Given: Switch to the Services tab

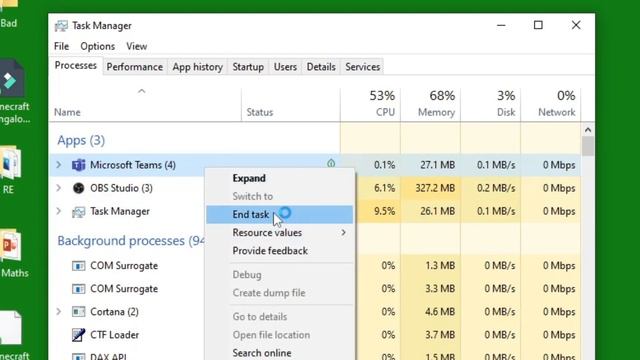Looking at the screenshot, I should (x=363, y=67).
